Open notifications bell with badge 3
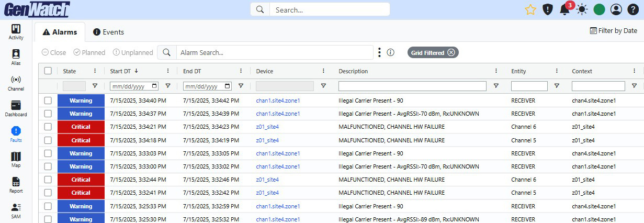The height and width of the screenshot is (223, 644). [565, 9]
